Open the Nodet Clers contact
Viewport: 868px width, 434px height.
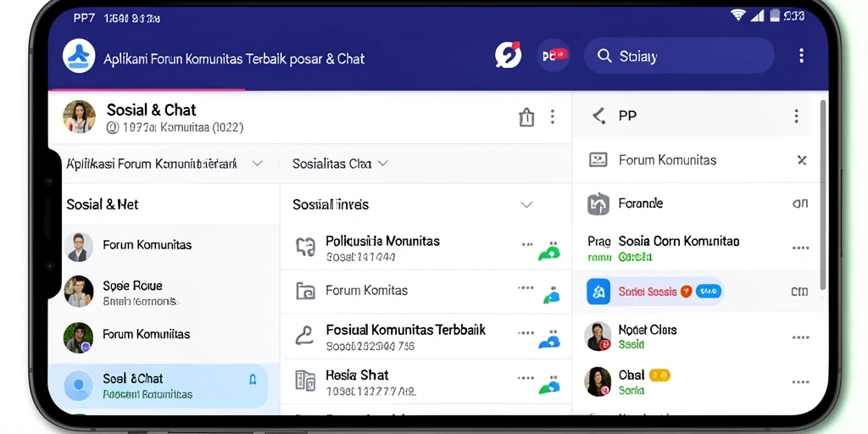[x=699, y=337]
